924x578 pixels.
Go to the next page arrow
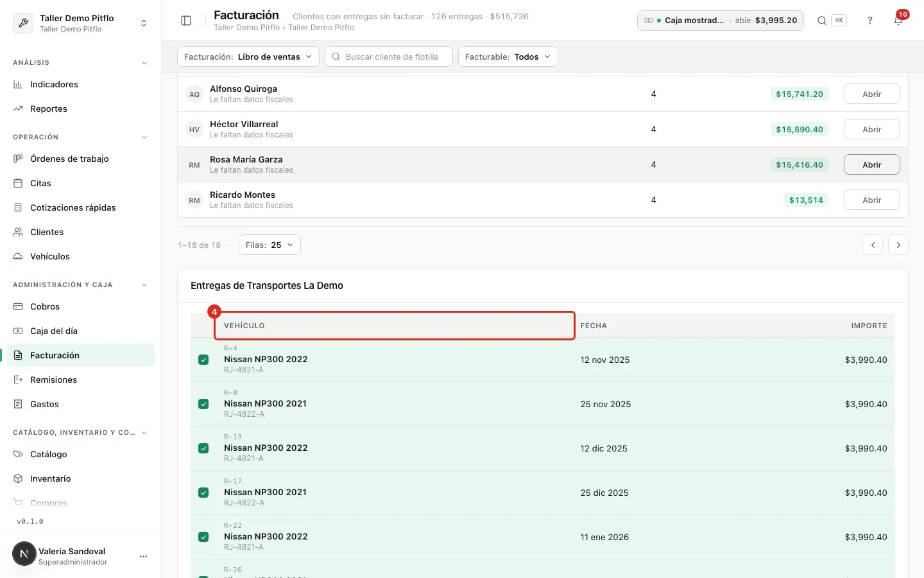[898, 245]
